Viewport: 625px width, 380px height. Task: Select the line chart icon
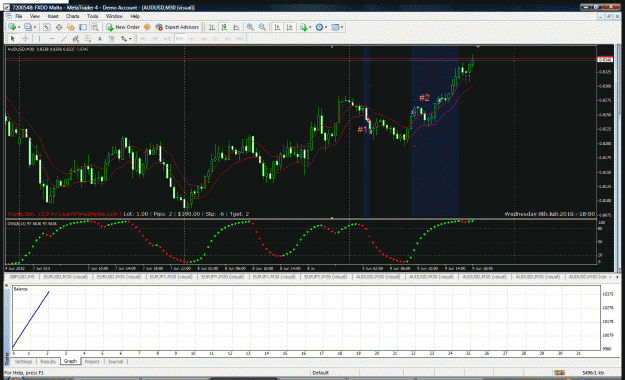click(x=236, y=27)
